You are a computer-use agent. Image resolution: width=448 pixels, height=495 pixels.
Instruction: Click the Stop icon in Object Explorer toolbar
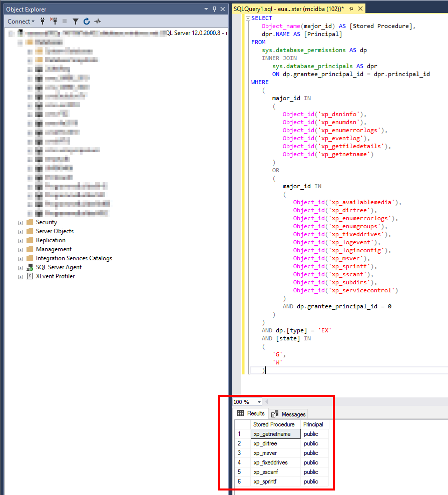point(65,21)
